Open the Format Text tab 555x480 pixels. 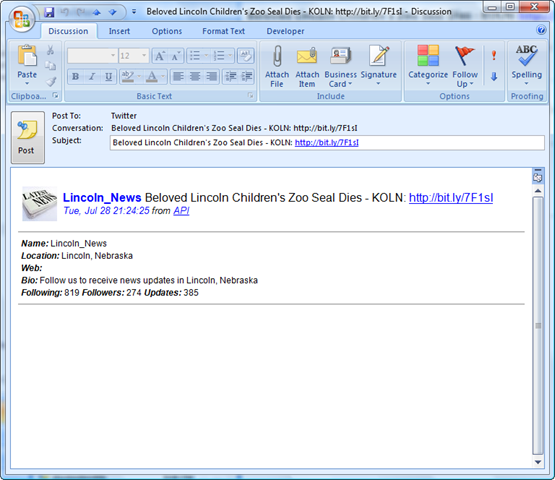pos(223,31)
